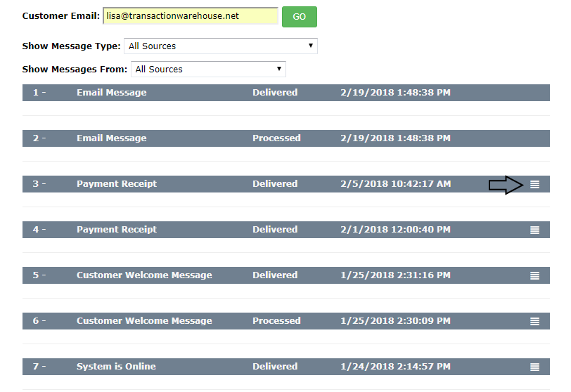Expand the Show Messages From dropdown
Viewport: 571px width, 392px height.
(x=208, y=70)
